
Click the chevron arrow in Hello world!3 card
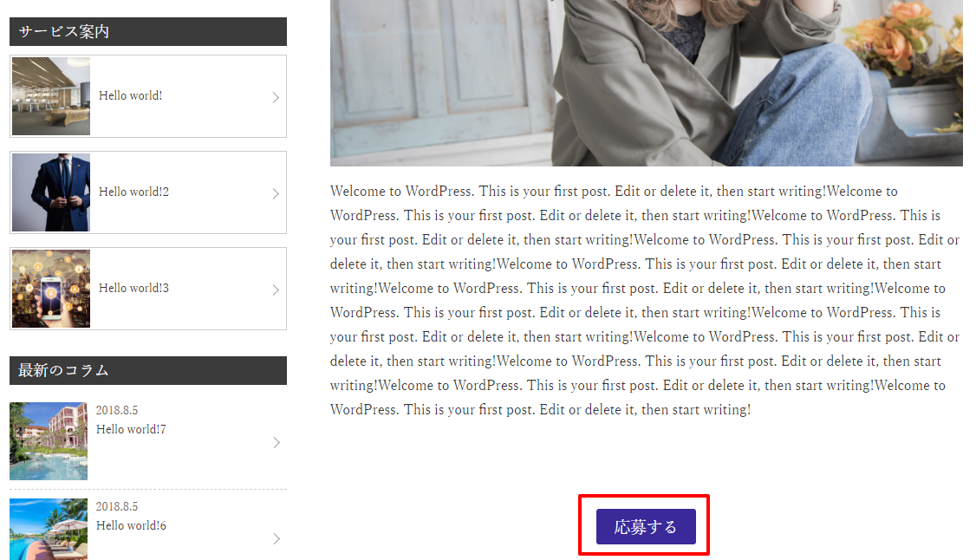(276, 290)
